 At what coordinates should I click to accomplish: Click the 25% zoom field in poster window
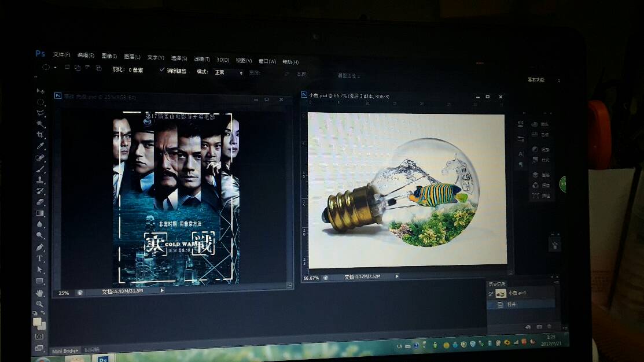click(x=64, y=293)
